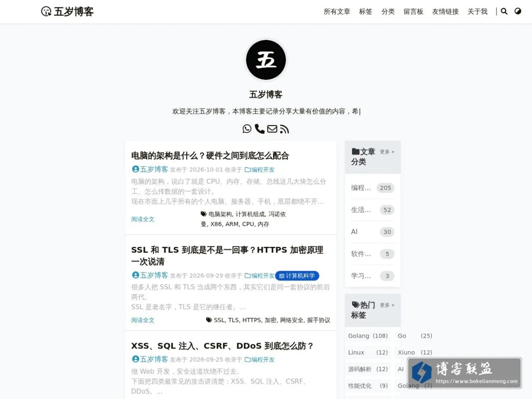
Task: Open article SSL 和 TLS 到底是不是一回事
Action: point(227,256)
